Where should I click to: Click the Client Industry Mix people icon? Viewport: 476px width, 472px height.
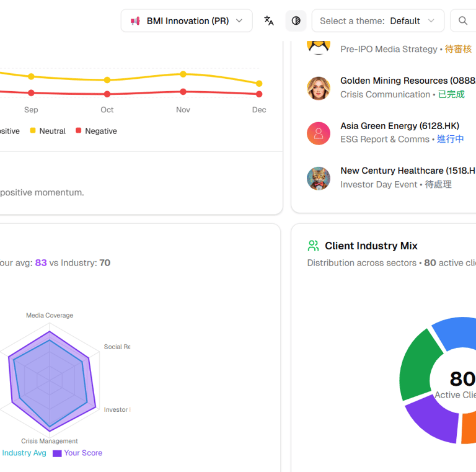[x=313, y=246]
